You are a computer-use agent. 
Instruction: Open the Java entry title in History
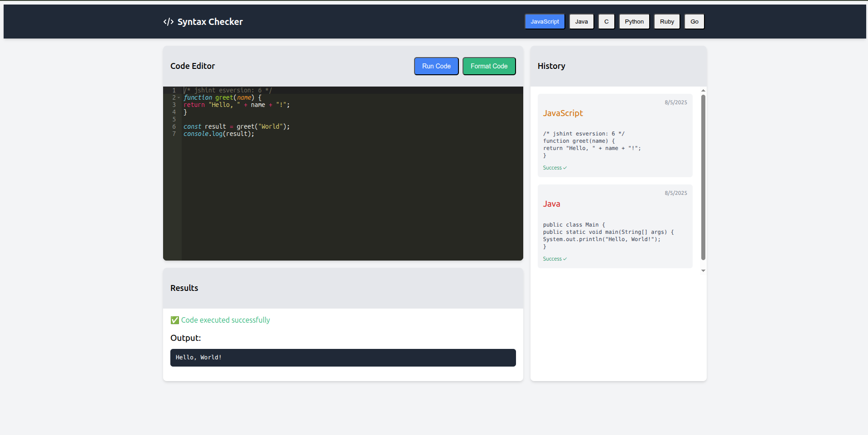(x=551, y=204)
